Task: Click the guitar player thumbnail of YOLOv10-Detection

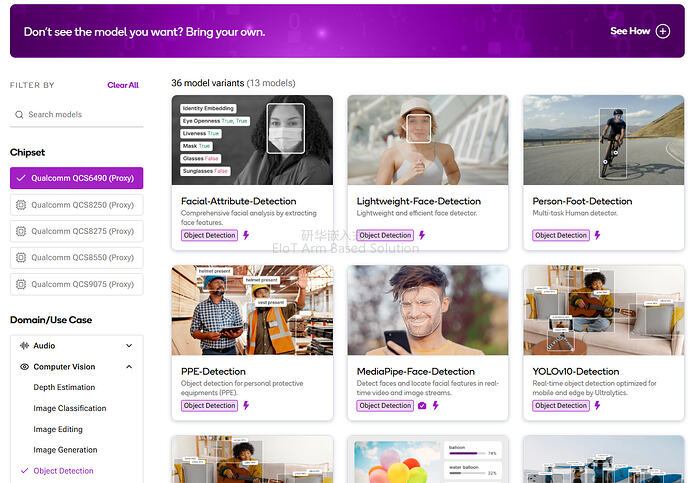Action: pos(604,310)
